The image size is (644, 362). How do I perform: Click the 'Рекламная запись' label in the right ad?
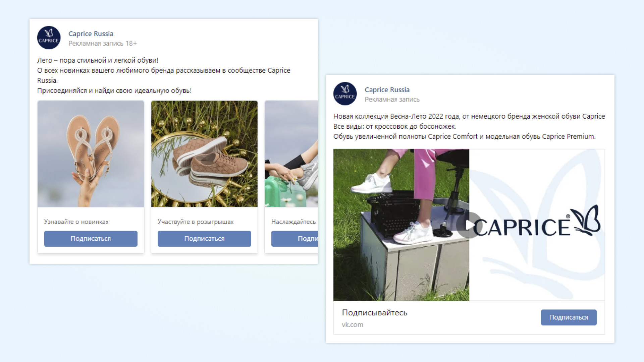pyautogui.click(x=392, y=99)
